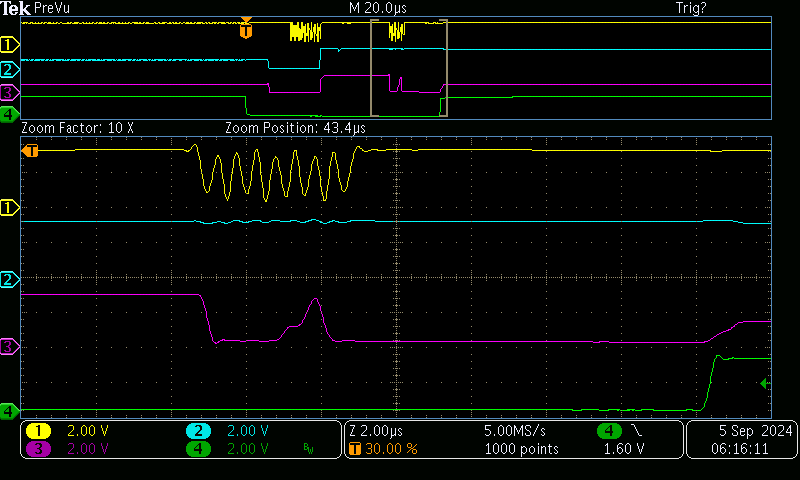Click the M 20.0µs timebase readout
The image size is (800, 480).
(x=378, y=8)
